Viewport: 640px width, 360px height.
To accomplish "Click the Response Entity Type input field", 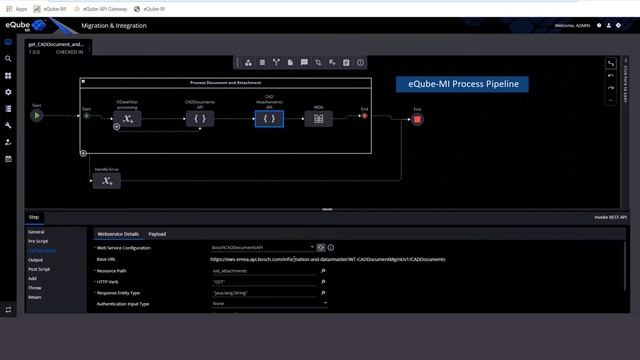I will (264, 293).
